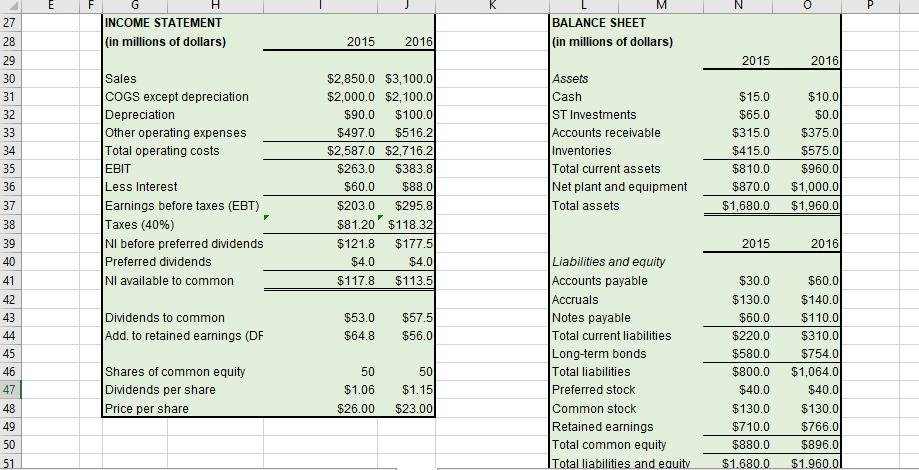This screenshot has width=919, height=470.
Task: Select Shares of common equity label
Action: pyautogui.click(x=175, y=372)
